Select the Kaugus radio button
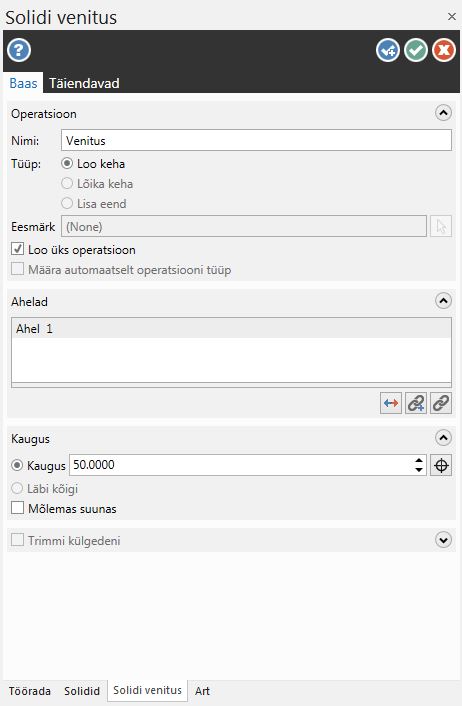Screen dimensions: 462x706 click(17, 465)
